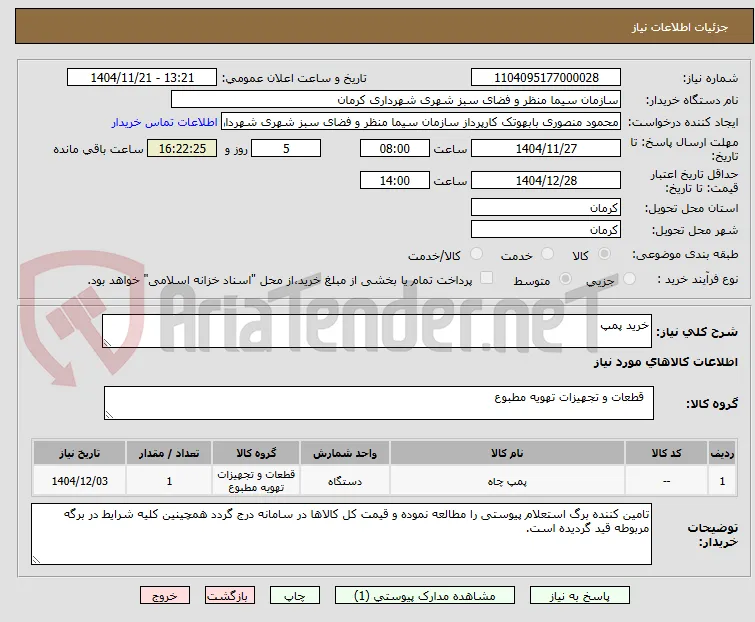Select the کالا/خدمت radio button
The width and height of the screenshot is (755, 622).
click(x=476, y=254)
